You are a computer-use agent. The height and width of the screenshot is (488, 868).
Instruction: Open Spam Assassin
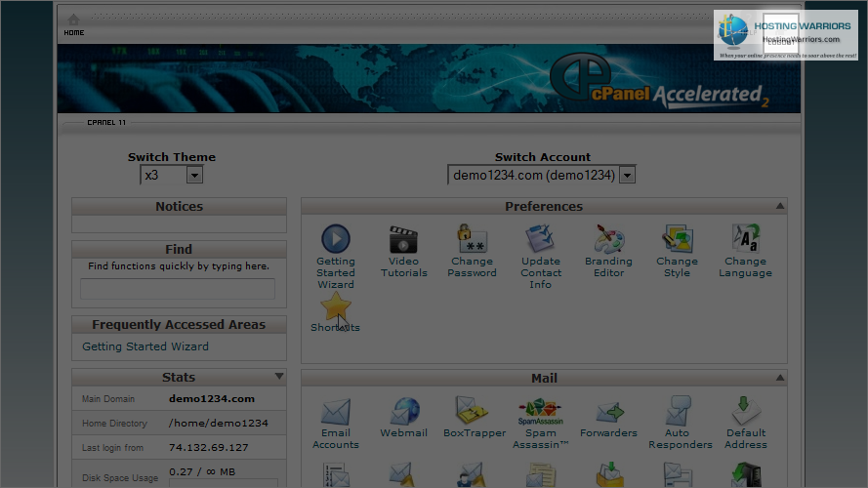[x=540, y=411]
